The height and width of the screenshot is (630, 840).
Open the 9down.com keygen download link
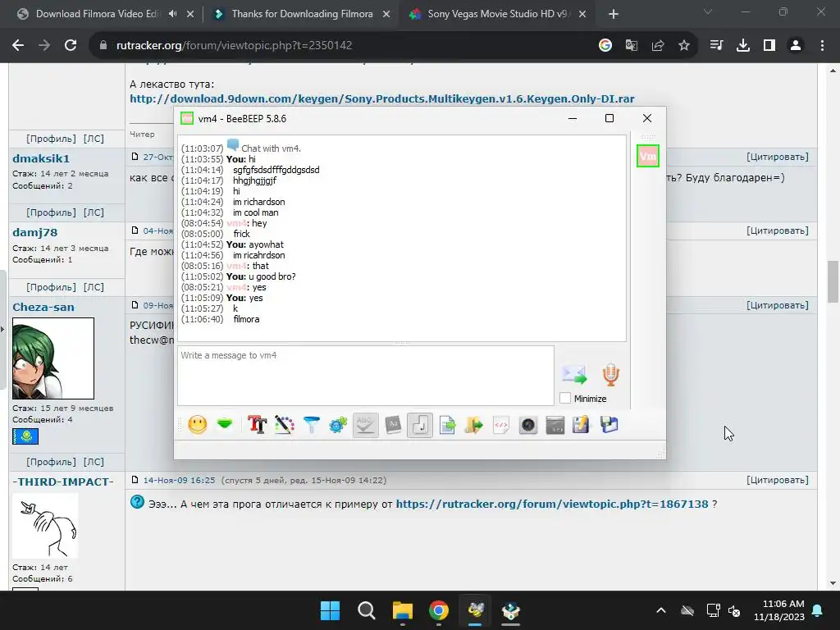[x=382, y=98]
